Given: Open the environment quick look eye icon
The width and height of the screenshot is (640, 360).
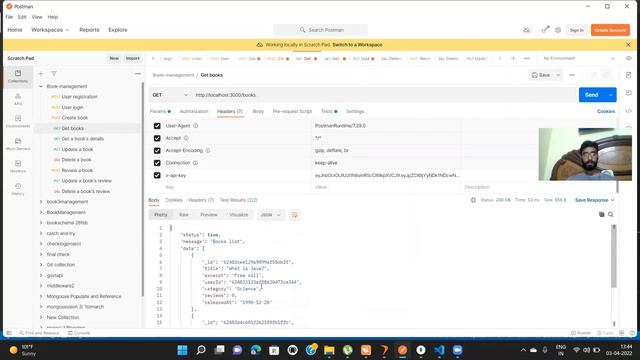Looking at the screenshot, I should pyautogui.click(x=629, y=58).
